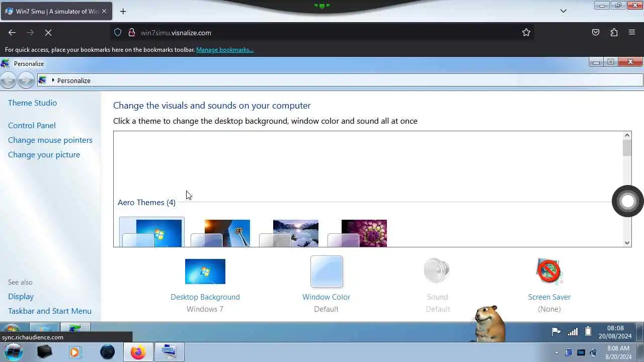
Task: Open the Theme Studio link
Action: [32, 103]
